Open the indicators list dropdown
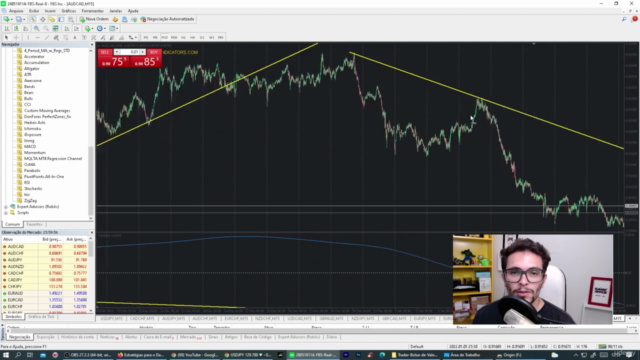640x360 pixels. click(x=88, y=29)
